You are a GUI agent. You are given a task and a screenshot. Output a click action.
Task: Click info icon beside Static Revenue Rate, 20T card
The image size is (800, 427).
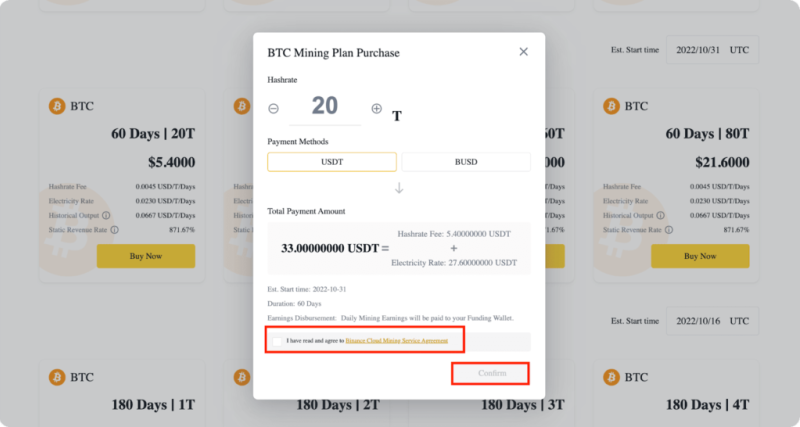114,230
